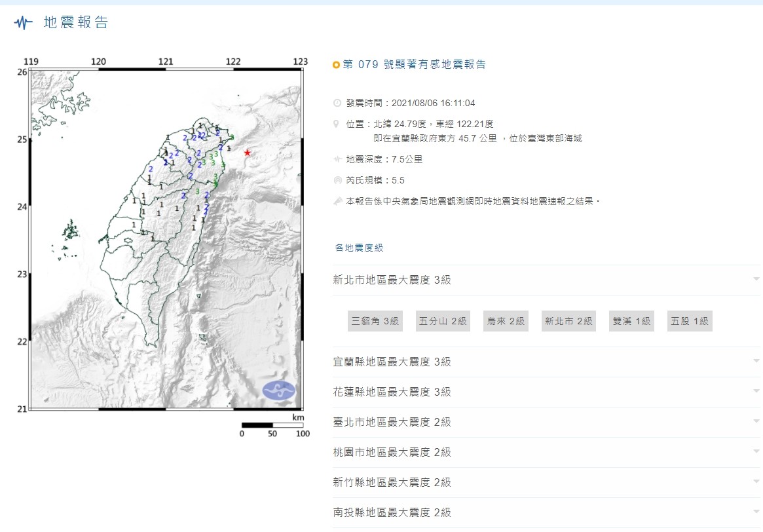Click the red epicenter star on the map
Screen dimensions: 763x532
coord(247,153)
